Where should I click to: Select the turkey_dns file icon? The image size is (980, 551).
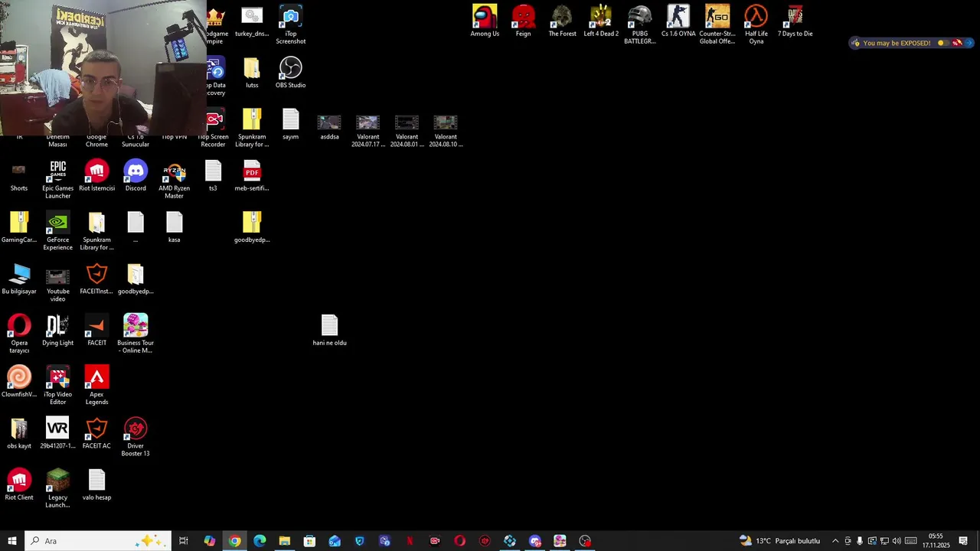[252, 21]
